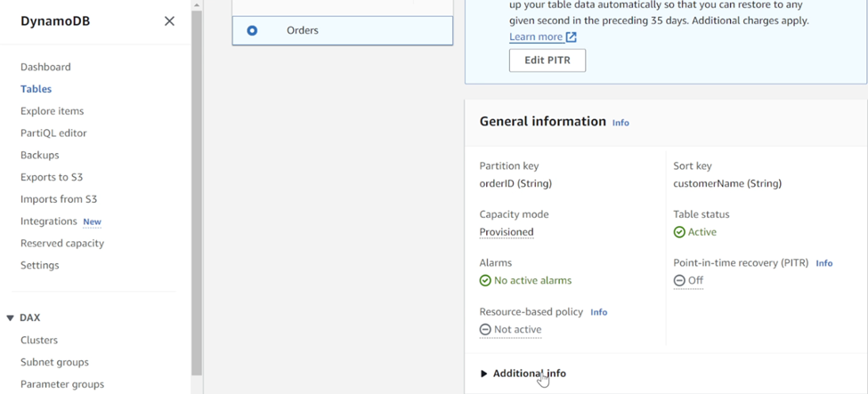Open DAX Parameter groups
Image resolution: width=868 pixels, height=394 pixels.
pos(62,384)
